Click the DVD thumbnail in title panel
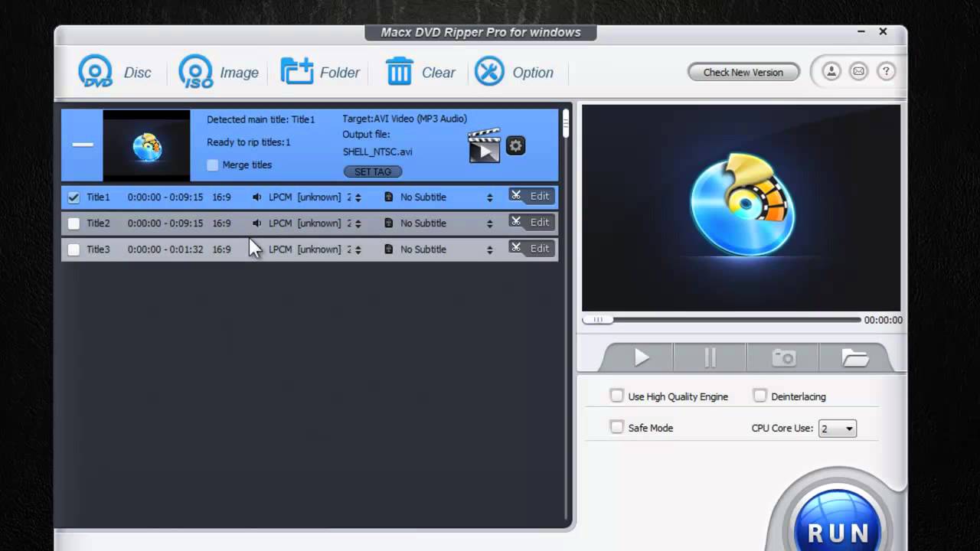This screenshot has width=980, height=551. (x=146, y=145)
